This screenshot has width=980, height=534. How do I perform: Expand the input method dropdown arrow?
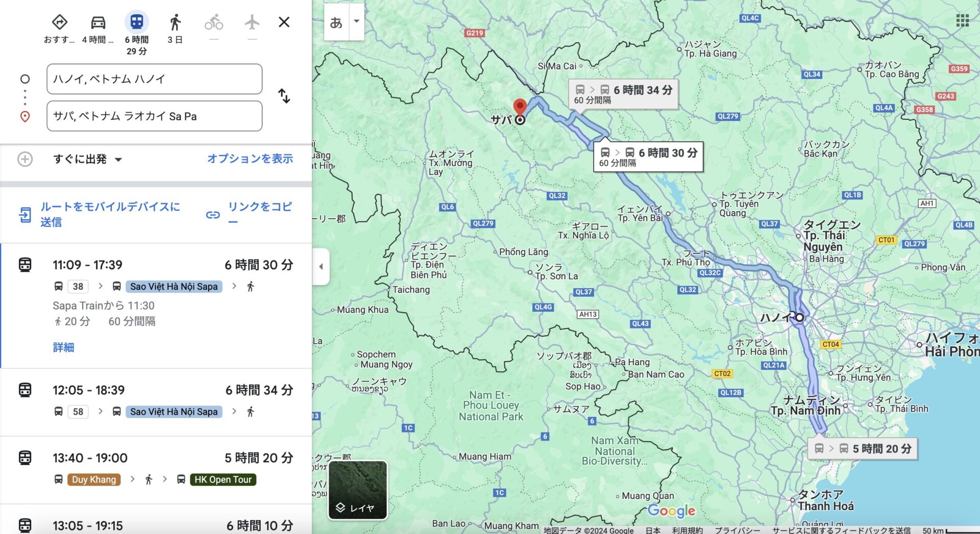[357, 21]
